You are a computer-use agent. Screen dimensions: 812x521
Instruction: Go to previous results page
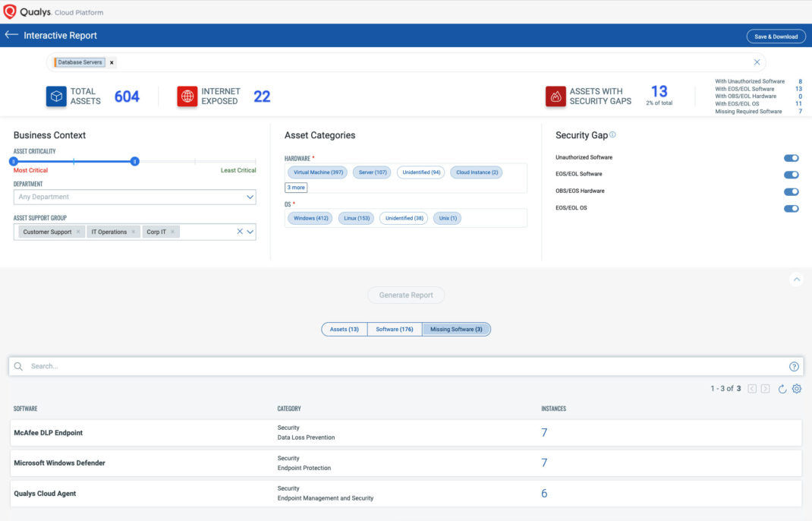coord(752,389)
